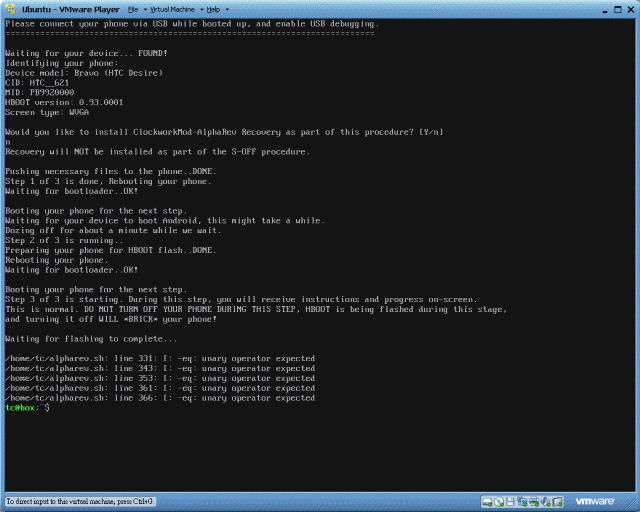Click the 'line 361' unary operator error
Screen dimensions: 640x512
click(x=160, y=388)
